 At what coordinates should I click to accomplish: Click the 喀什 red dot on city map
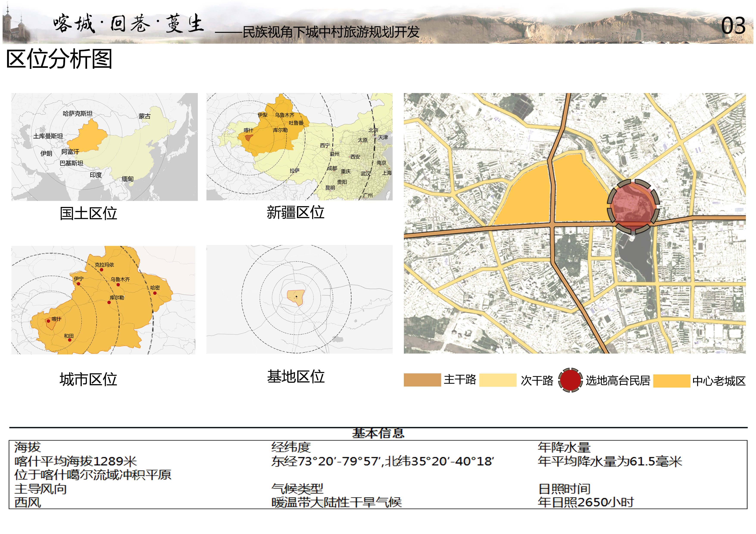pos(48,321)
